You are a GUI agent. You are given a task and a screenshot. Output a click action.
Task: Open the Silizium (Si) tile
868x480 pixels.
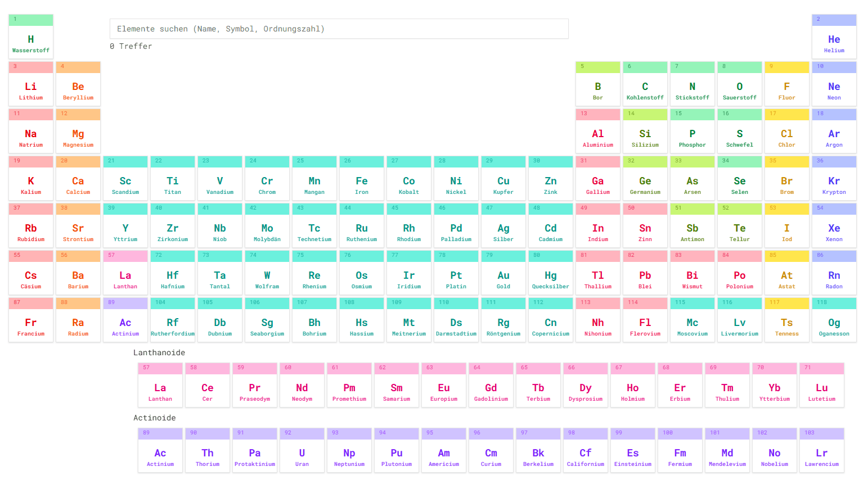click(x=645, y=131)
